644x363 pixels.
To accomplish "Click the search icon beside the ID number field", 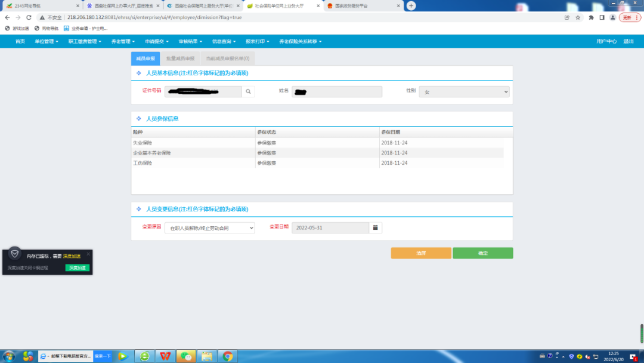I will coord(248,92).
